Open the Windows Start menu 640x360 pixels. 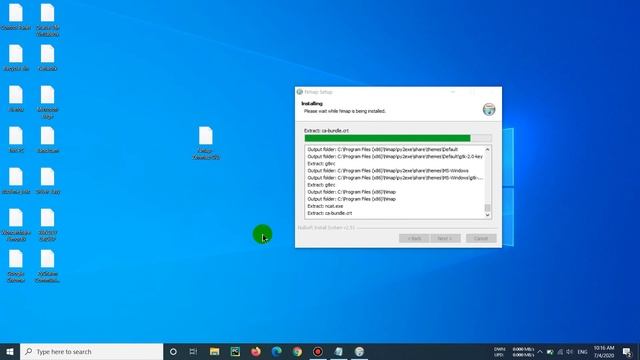pos(10,352)
